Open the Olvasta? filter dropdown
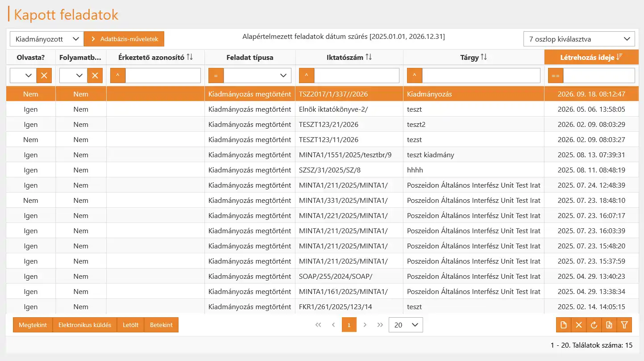Viewport: 644px width, 361px height. 23,76
